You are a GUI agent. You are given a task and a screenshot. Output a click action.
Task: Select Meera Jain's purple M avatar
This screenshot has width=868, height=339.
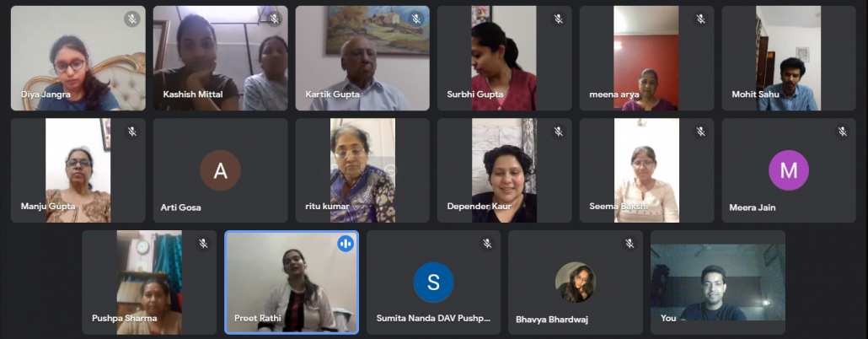[x=789, y=170]
